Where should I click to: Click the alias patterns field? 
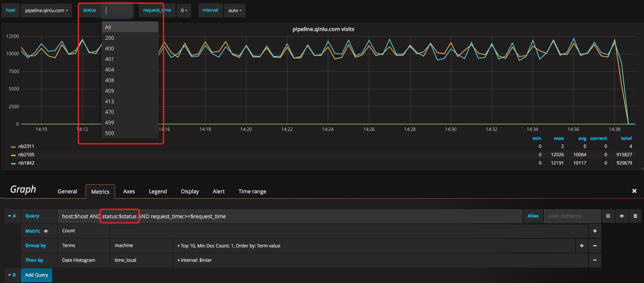click(572, 216)
